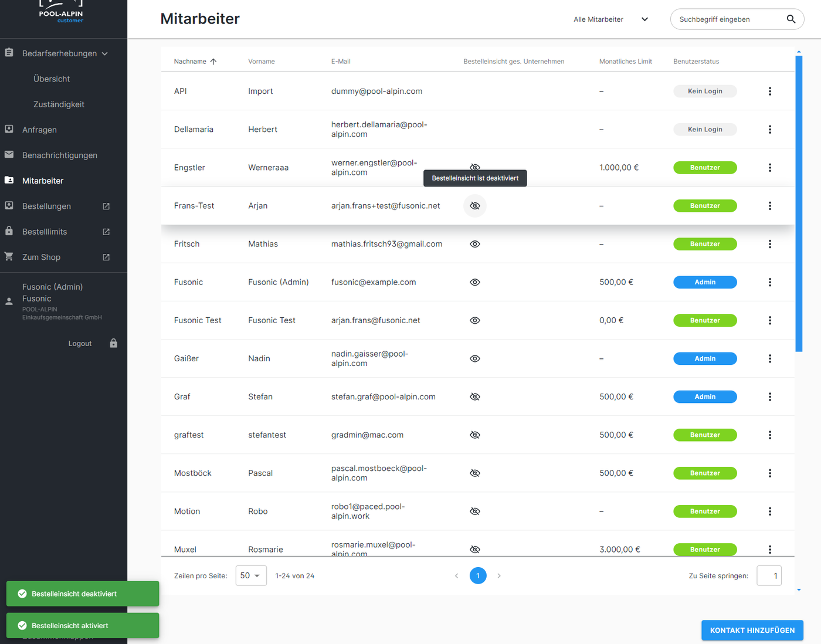
Task: Open the three-dot menu for Engstler row
Action: (769, 168)
